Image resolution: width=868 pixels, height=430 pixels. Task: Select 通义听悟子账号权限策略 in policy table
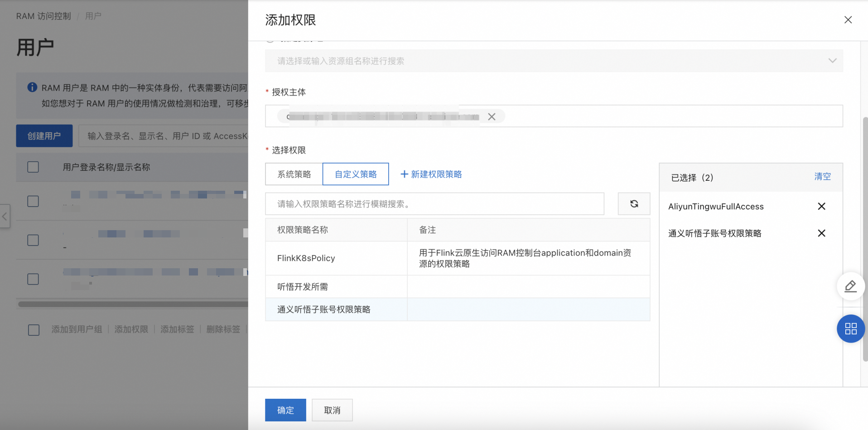[458, 309]
